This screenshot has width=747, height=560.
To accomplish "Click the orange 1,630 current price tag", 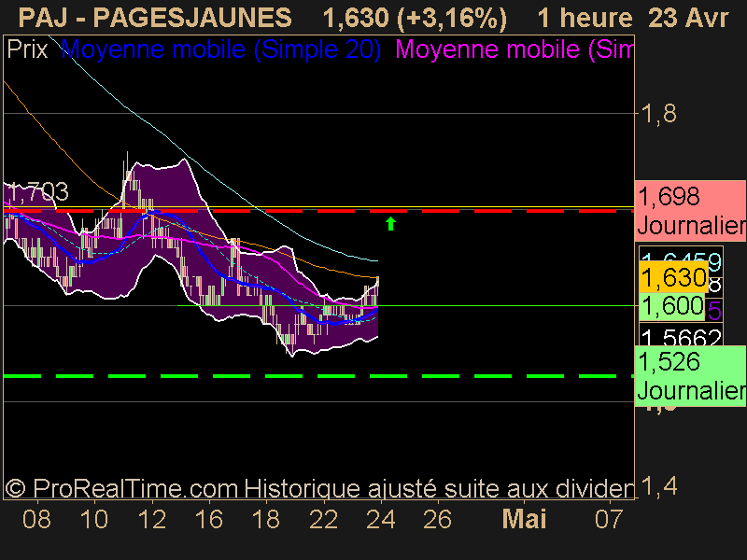I will coord(673,277).
